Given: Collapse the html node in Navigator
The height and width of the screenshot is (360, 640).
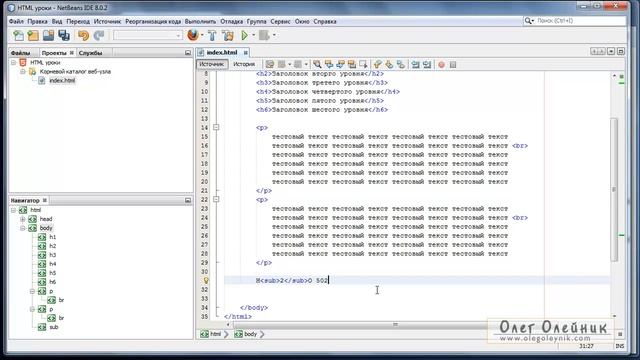Looking at the screenshot, I should 13,210.
